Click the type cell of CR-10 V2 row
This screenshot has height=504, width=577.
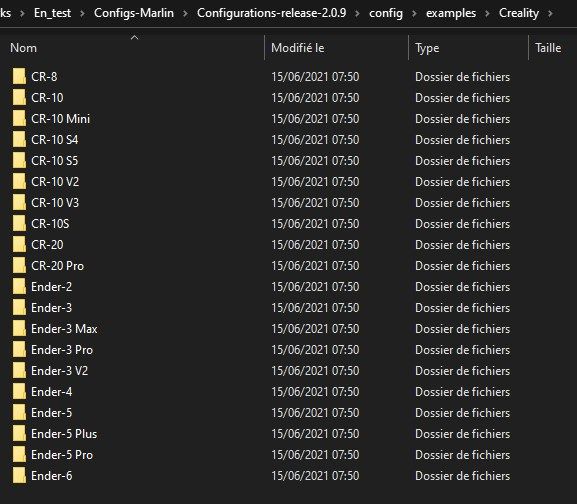click(463, 182)
